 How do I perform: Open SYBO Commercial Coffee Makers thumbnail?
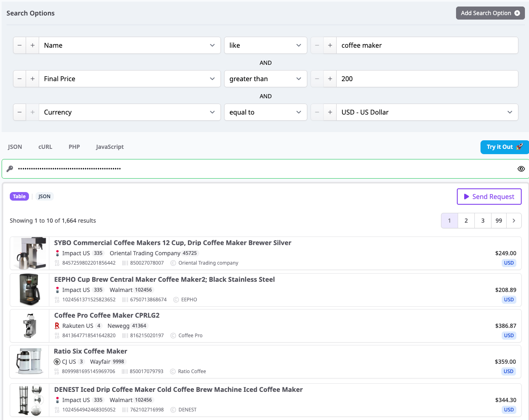(x=30, y=253)
